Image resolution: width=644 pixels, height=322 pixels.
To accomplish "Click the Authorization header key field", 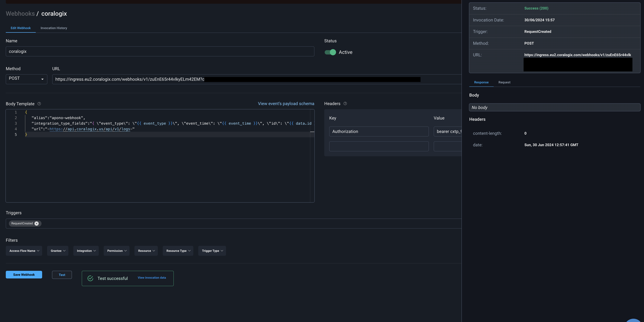I will point(379,131).
